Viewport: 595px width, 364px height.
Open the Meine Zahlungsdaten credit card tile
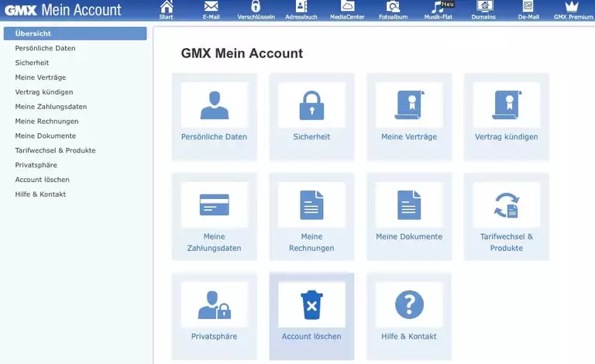tap(215, 216)
